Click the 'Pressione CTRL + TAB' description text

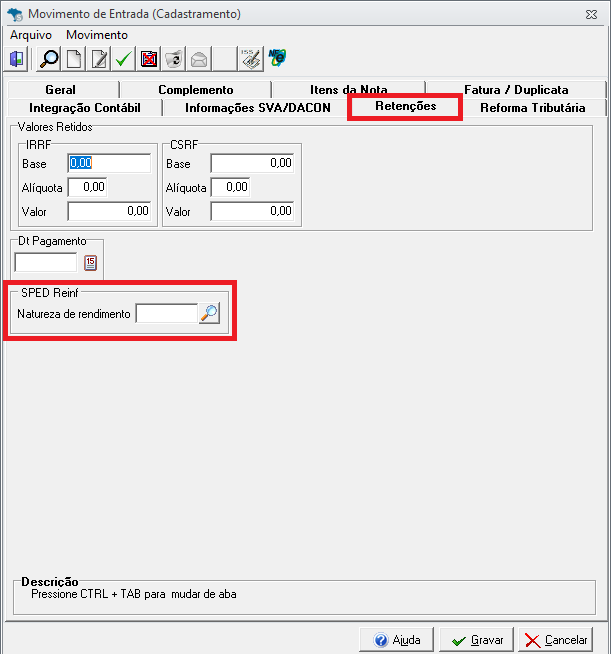click(x=134, y=594)
